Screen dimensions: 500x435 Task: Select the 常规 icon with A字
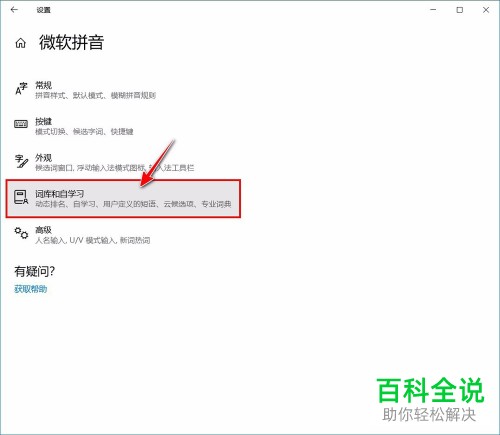pos(21,89)
